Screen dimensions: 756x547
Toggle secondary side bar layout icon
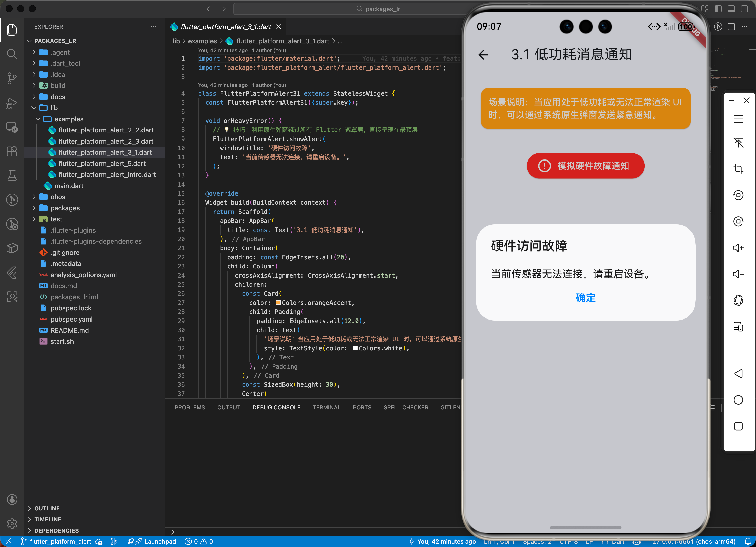(744, 9)
